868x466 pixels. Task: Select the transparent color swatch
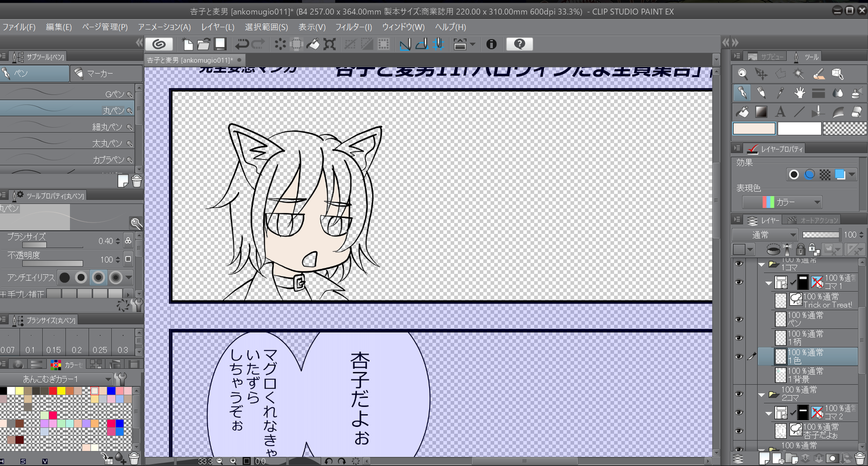click(x=845, y=129)
